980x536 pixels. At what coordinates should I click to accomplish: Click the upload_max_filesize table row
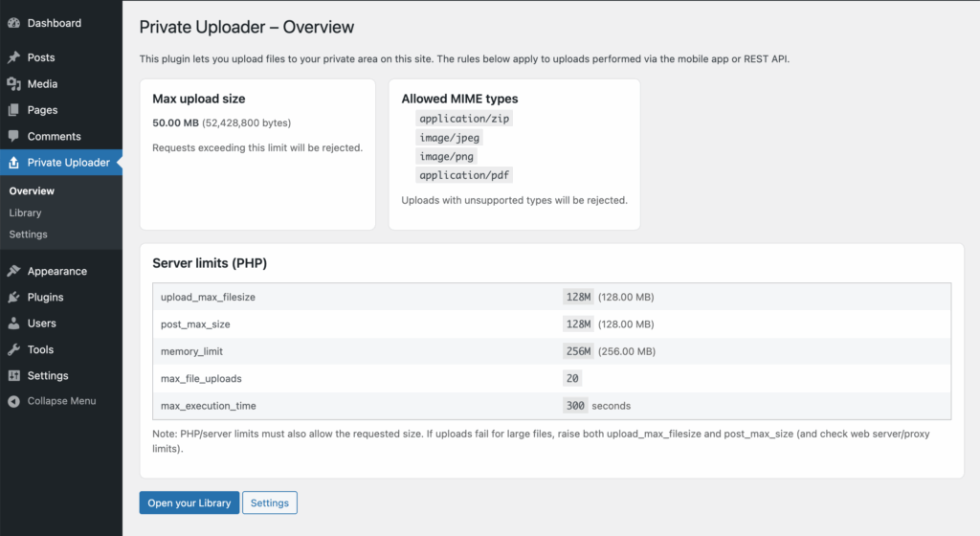551,297
